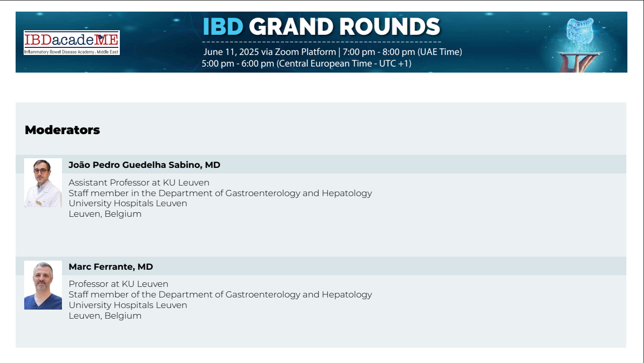Image resolution: width=644 pixels, height=363 pixels.
Task: Click 'Leuven, Belgium' under Ferrante's details
Action: (105, 316)
